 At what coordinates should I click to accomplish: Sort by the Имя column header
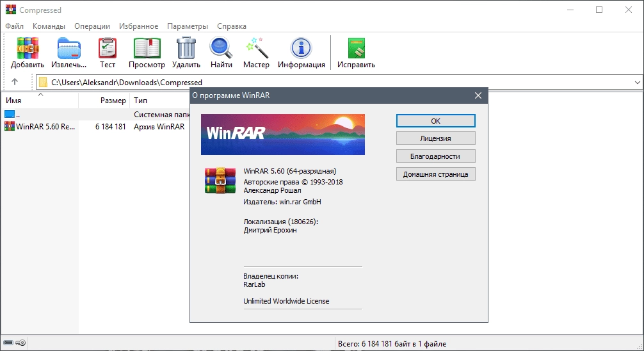40,101
